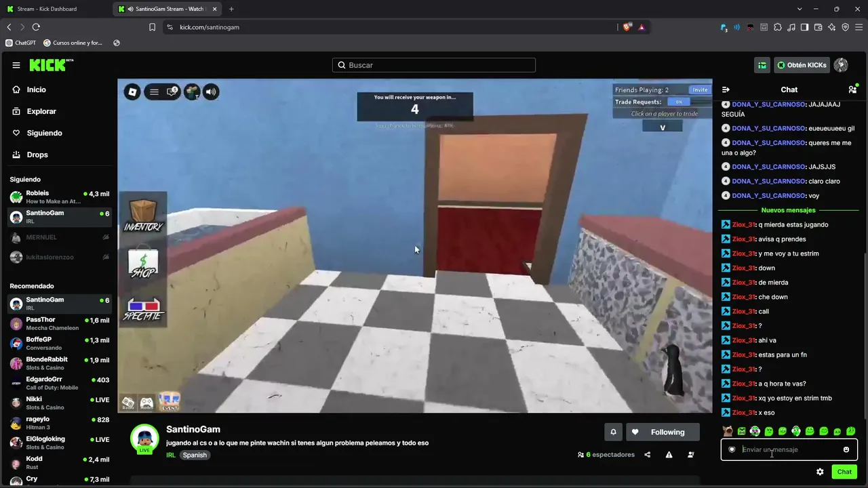Open the browser extensions puzzle icon
Screen dimensions: 868x488
click(777, 27)
